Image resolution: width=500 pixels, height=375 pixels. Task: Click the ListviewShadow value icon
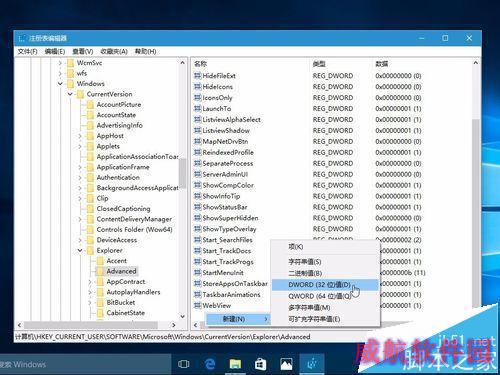[x=198, y=130]
